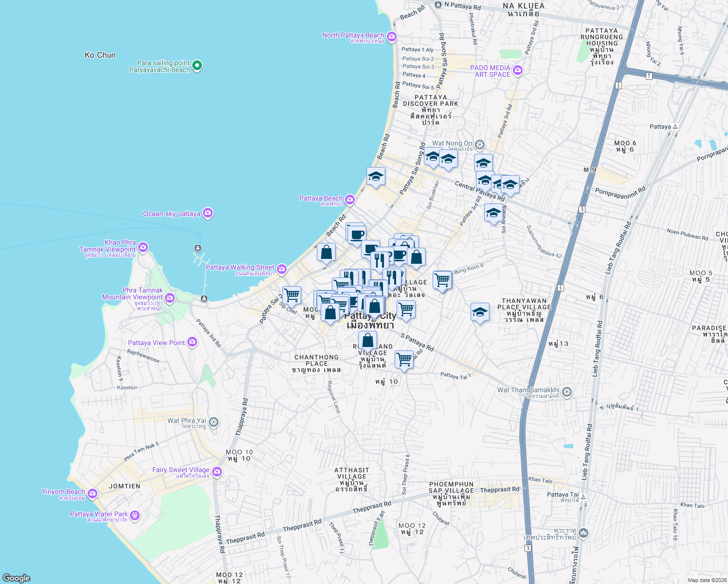Click the Ko Chun island label

[100, 55]
